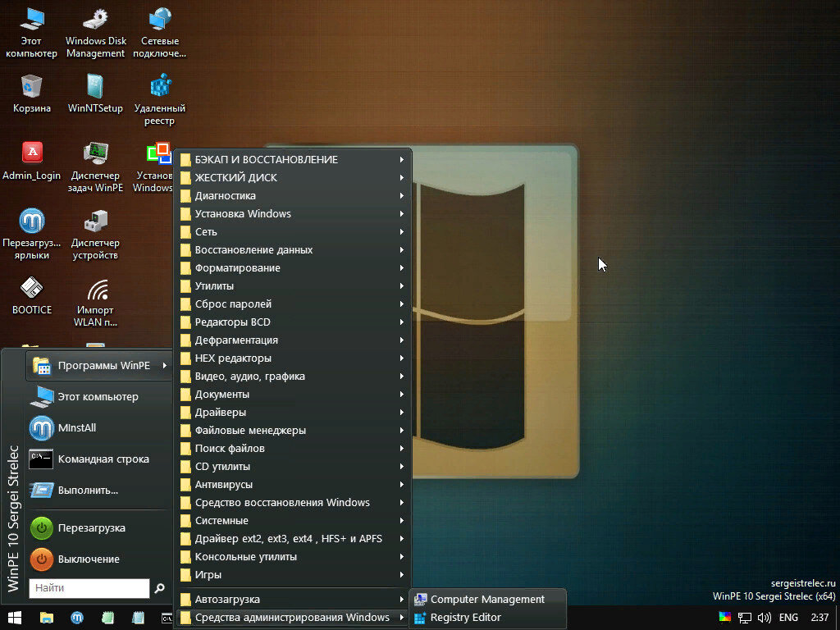The width and height of the screenshot is (840, 630).
Task: Click the Registry Editor icon in submenu
Action: click(x=421, y=617)
